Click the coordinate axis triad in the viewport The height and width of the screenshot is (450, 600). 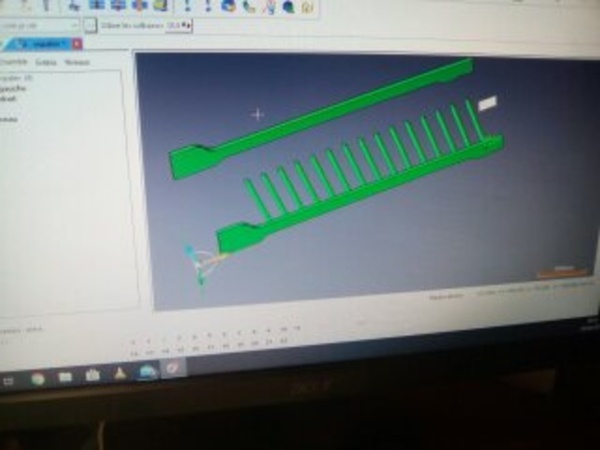point(203,264)
